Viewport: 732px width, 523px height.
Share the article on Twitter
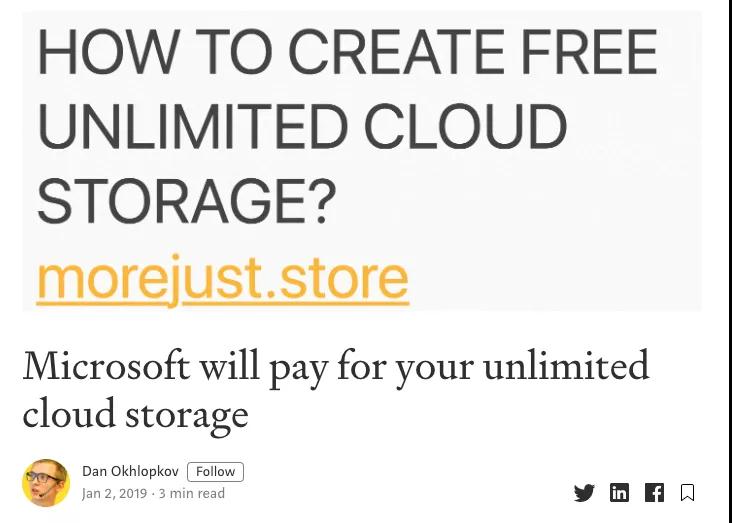[x=584, y=492]
